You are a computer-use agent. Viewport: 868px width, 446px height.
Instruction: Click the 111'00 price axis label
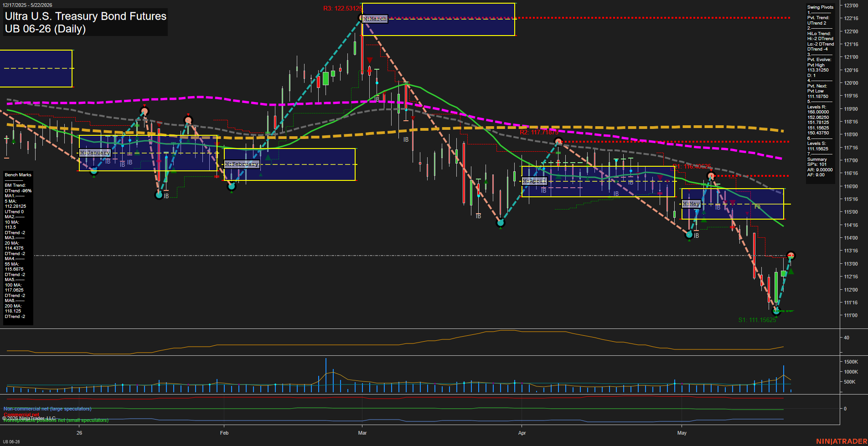(851, 316)
